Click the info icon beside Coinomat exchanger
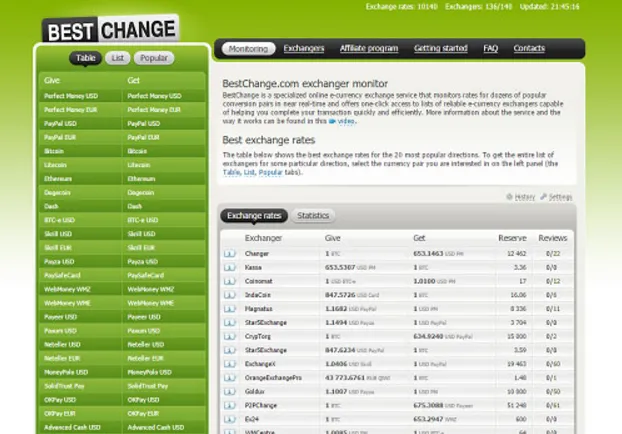This screenshot has width=622, height=434. pyautogui.click(x=230, y=281)
